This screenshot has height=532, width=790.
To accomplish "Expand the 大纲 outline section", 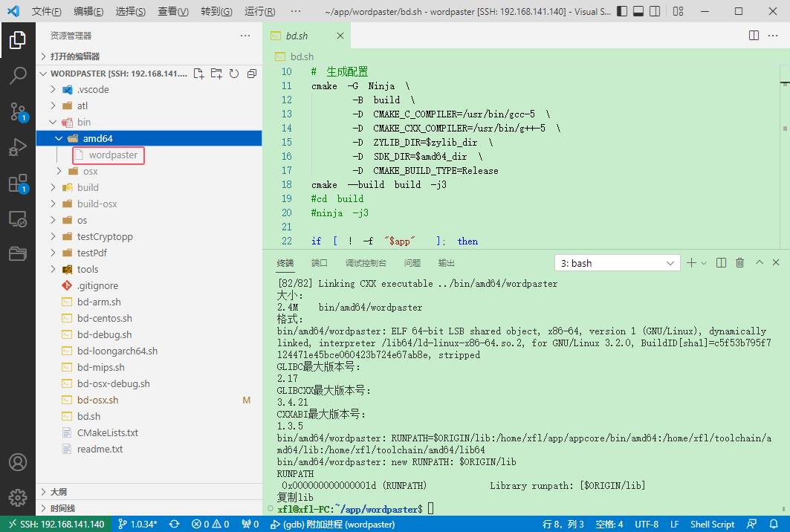I will [58, 492].
